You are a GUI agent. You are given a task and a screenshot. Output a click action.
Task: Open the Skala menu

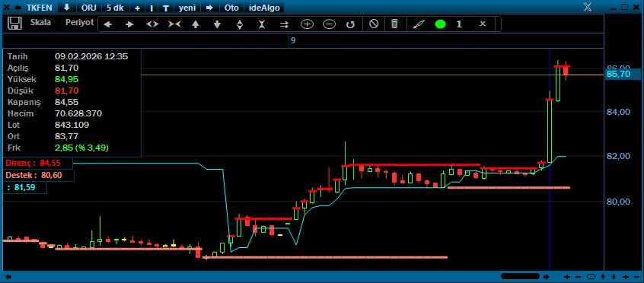(x=40, y=22)
